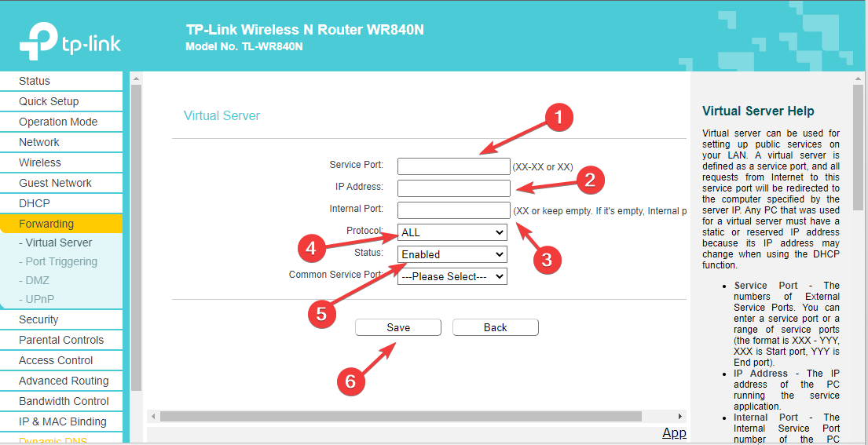Click the 'Service Port:' field label
The image size is (868, 445).
click(x=356, y=165)
